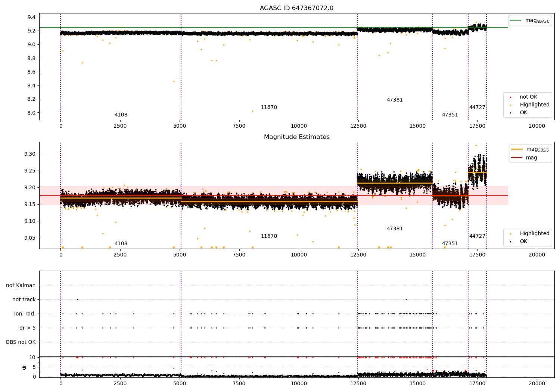Click the 'OBS not OK' row label
Image resolution: width=560 pixels, height=392 pixels.
click(21, 342)
